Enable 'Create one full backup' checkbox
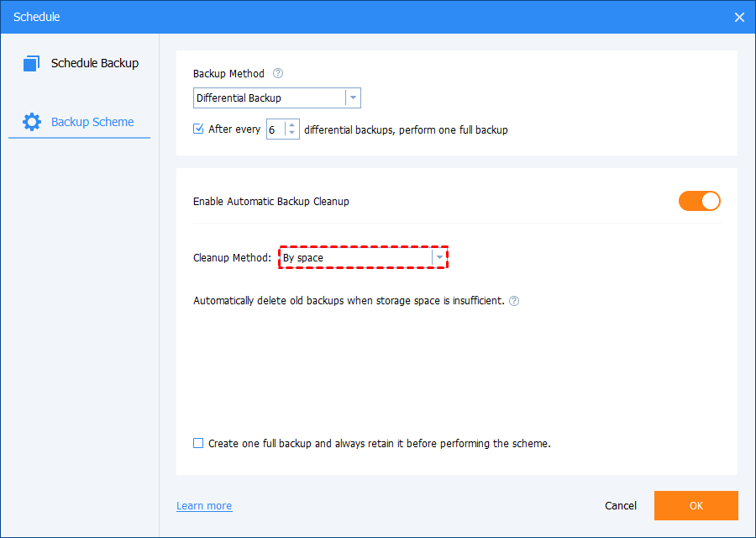756x538 pixels. 199,443
